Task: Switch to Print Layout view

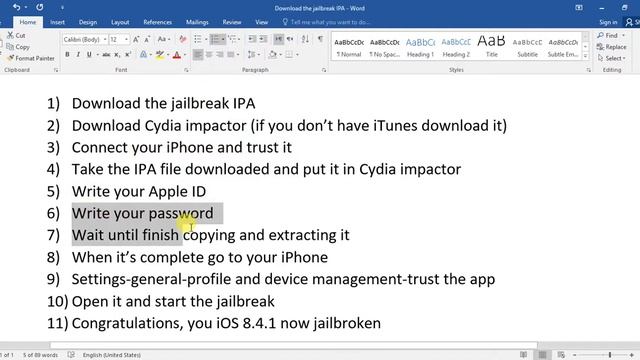Action: coord(542,355)
